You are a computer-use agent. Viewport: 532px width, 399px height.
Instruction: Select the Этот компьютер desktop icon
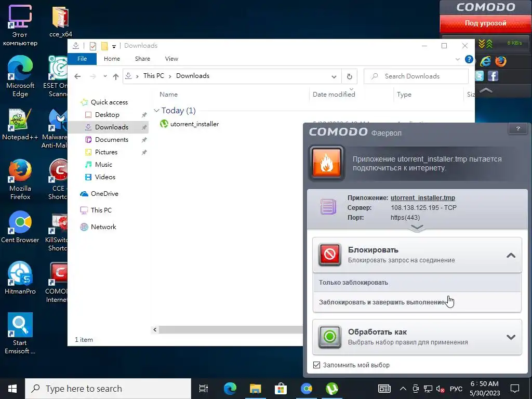coord(20,25)
